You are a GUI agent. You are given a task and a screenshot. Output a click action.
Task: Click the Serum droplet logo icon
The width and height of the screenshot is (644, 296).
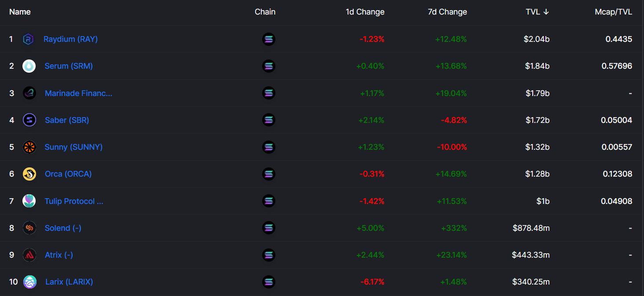point(29,66)
